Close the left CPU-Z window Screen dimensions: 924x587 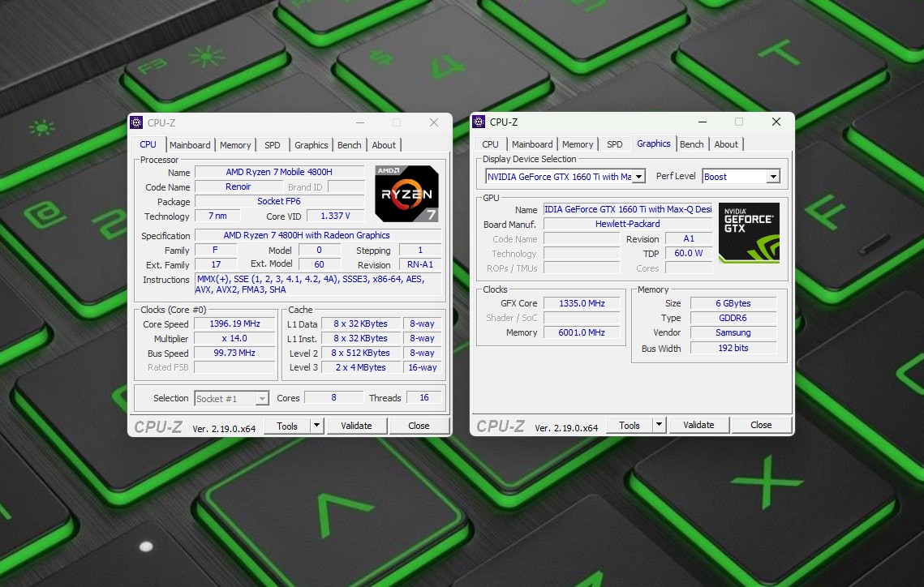pos(434,122)
